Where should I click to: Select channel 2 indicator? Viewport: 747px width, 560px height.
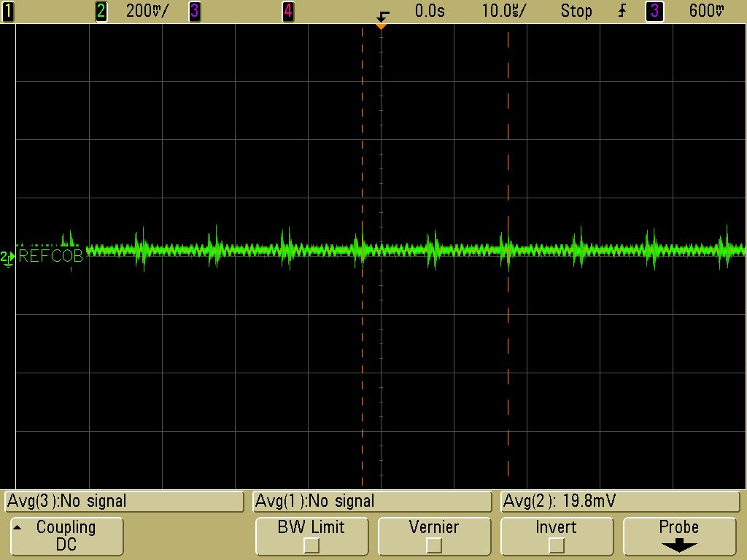click(101, 11)
